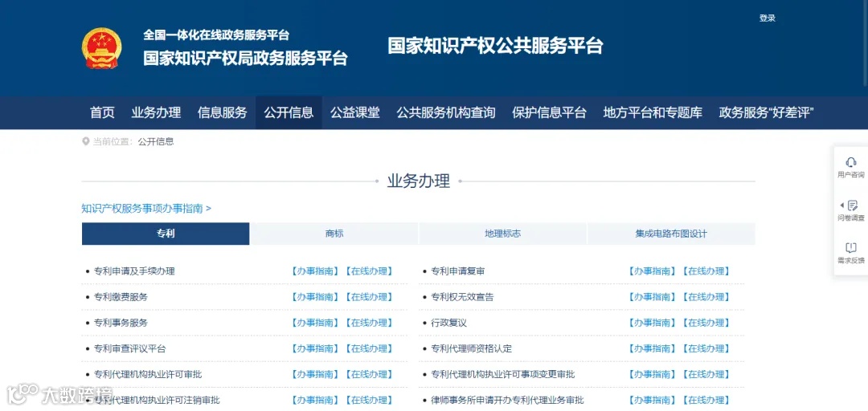Viewport: 868px width, 411px height.
Task: Open 办事指南 for 专利申请复审
Action: 652,271
